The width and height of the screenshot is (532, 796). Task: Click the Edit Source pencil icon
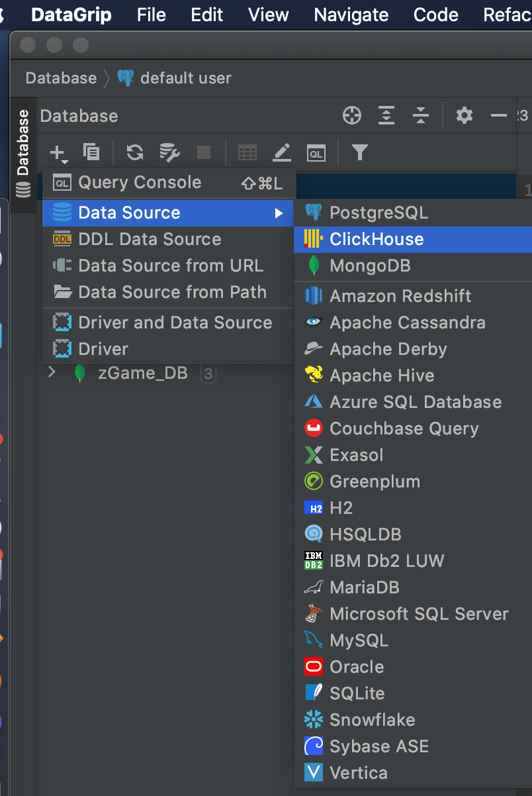click(x=283, y=153)
